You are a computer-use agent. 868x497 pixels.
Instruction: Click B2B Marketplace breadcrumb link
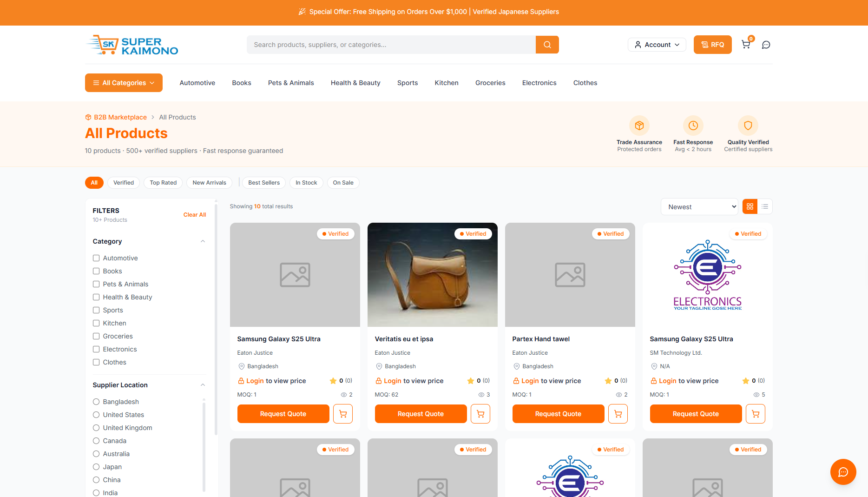pos(120,117)
